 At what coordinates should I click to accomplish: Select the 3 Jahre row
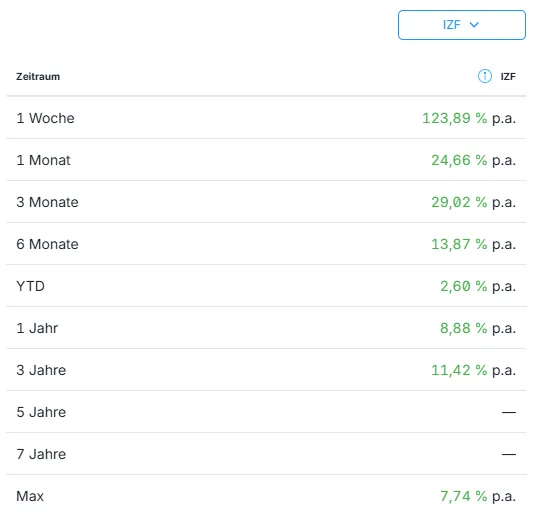coord(266,370)
